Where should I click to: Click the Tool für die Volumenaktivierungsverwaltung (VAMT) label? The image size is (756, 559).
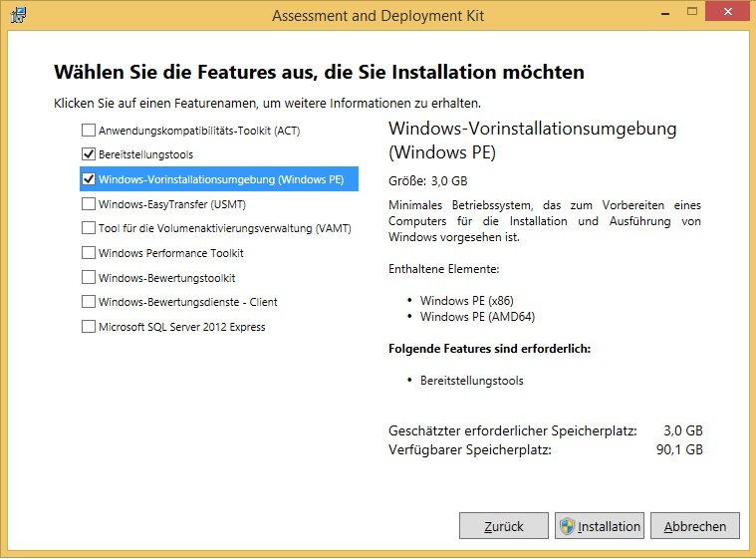(225, 228)
